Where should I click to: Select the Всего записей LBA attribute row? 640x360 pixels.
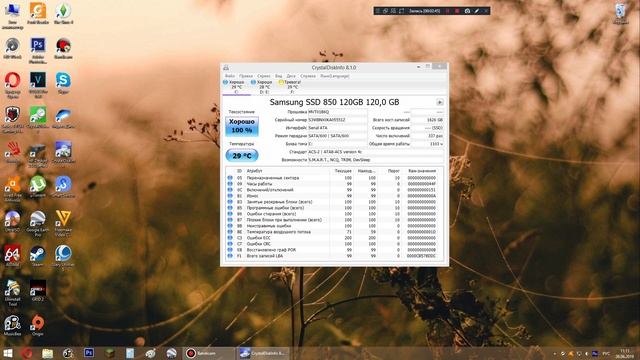click(x=334, y=256)
